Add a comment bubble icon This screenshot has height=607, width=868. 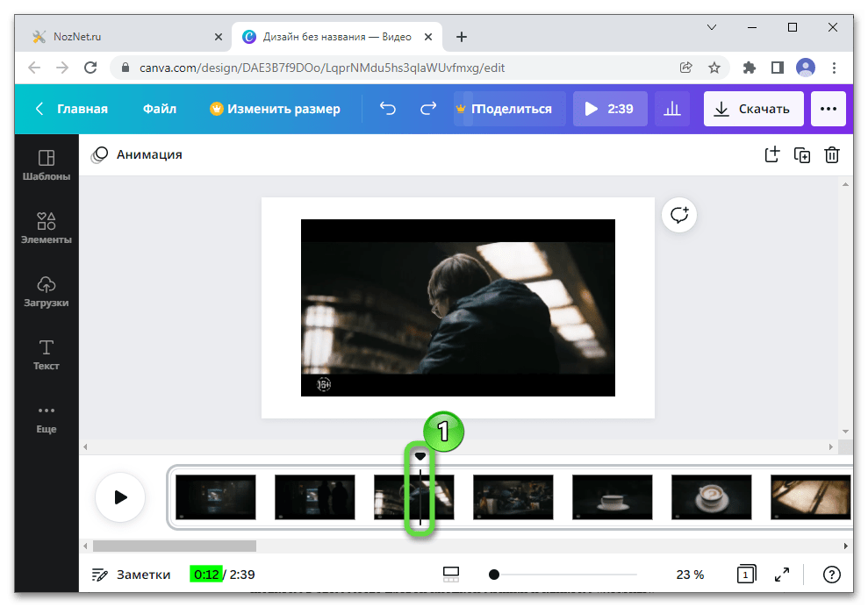click(679, 215)
